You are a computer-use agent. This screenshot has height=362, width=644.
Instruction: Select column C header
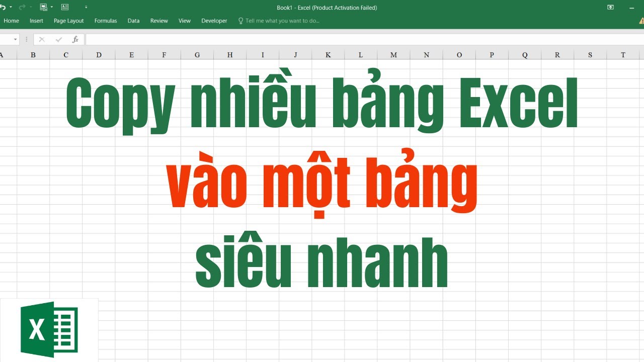pyautogui.click(x=66, y=55)
